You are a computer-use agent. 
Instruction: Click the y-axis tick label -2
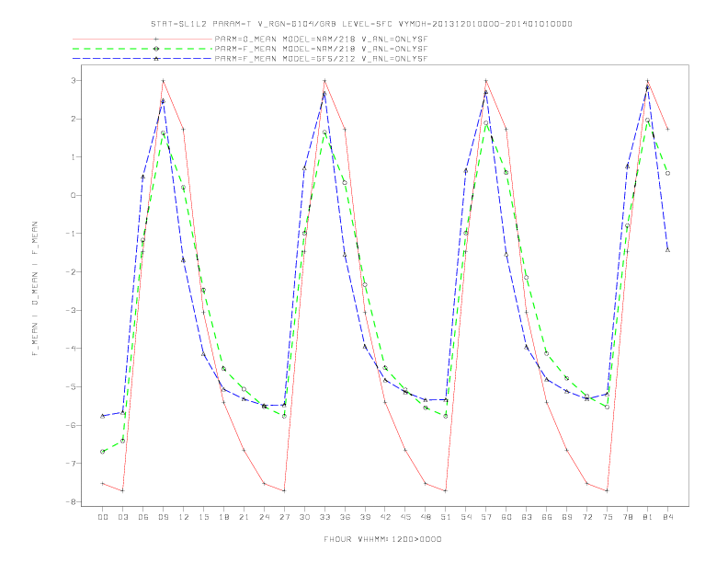[71, 271]
